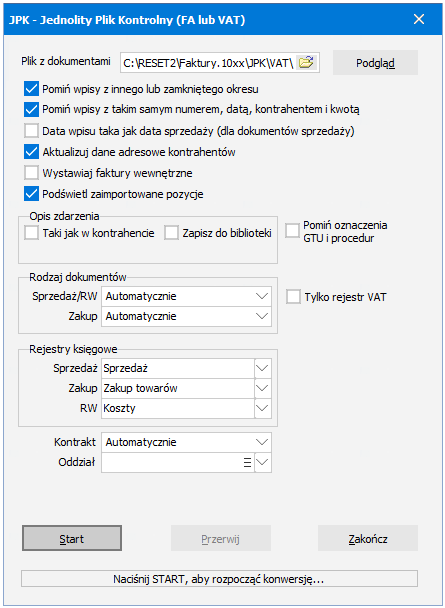Enable Data wpisu taka jak data sprzedaży
The width and height of the screenshot is (445, 608).
coord(31,131)
